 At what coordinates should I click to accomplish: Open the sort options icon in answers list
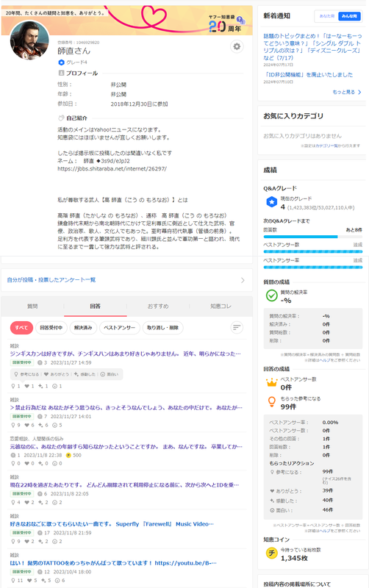tap(237, 327)
